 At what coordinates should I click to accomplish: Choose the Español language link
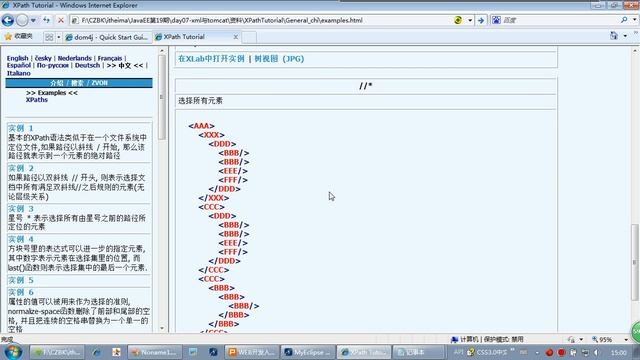pos(19,65)
